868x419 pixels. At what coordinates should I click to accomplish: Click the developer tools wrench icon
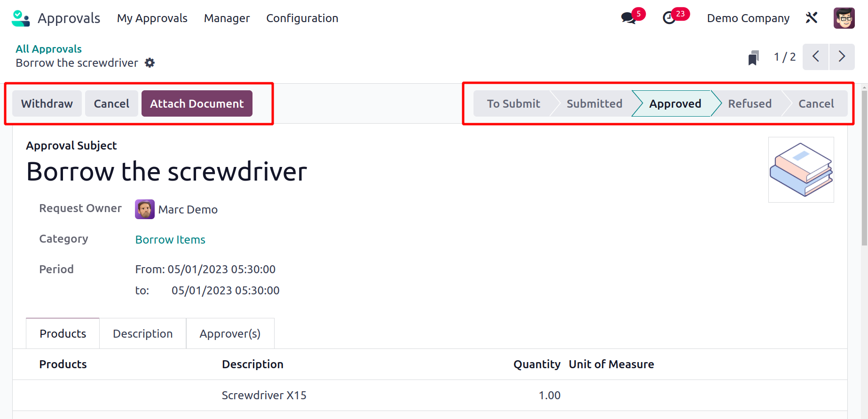click(x=812, y=18)
